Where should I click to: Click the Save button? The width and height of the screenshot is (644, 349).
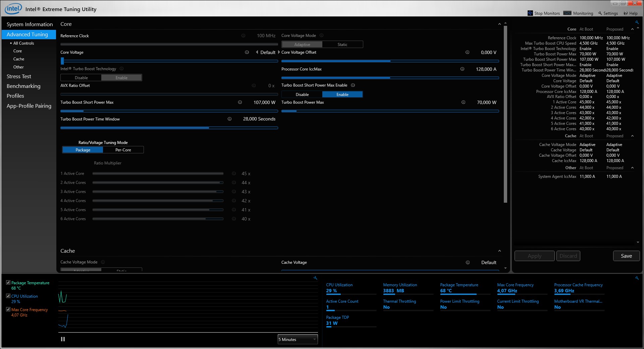tap(626, 256)
